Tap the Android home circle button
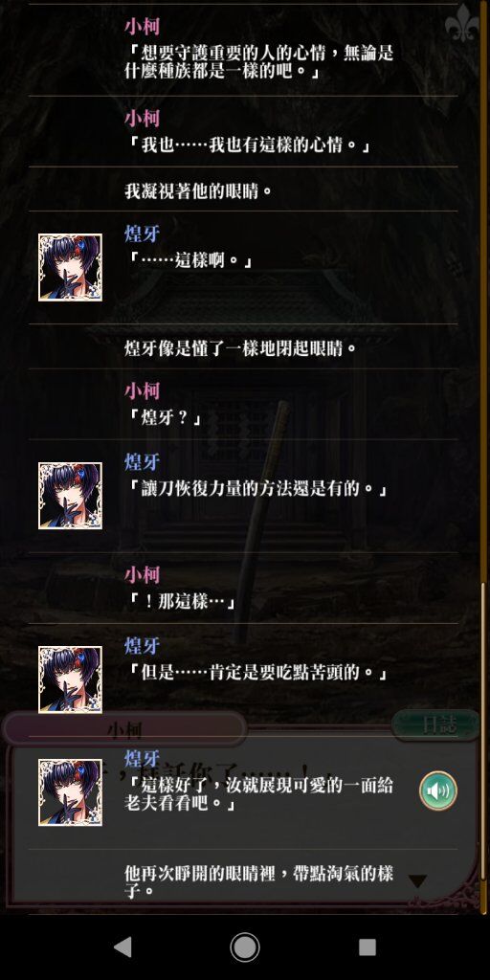Image resolution: width=490 pixels, height=980 pixels. click(245, 947)
